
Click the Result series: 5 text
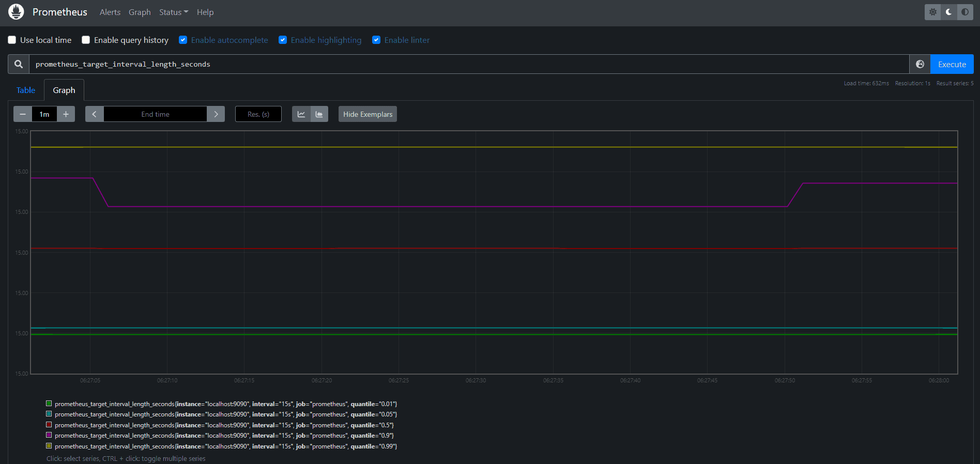pos(955,83)
